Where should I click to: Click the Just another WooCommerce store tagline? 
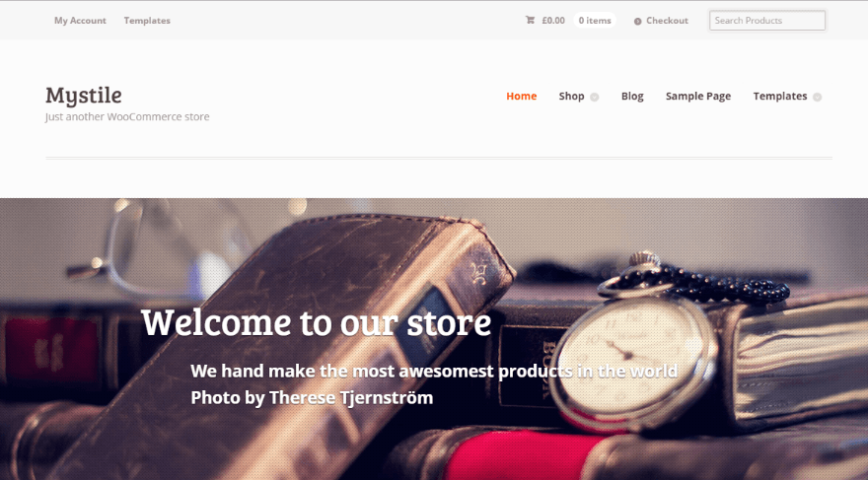[x=127, y=116]
